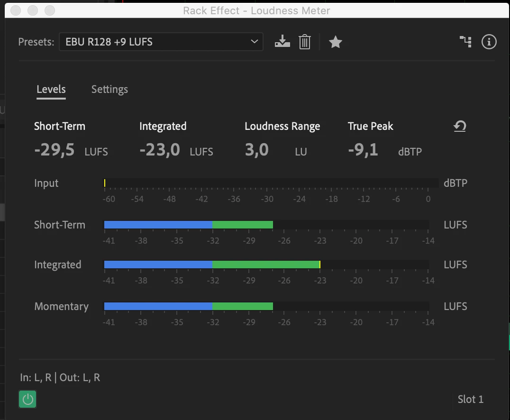Click the Input dBTP meter bar

click(x=271, y=183)
